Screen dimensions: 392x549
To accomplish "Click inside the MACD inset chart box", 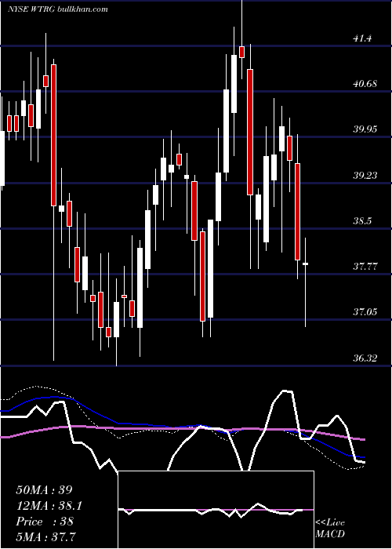I will point(216,510).
